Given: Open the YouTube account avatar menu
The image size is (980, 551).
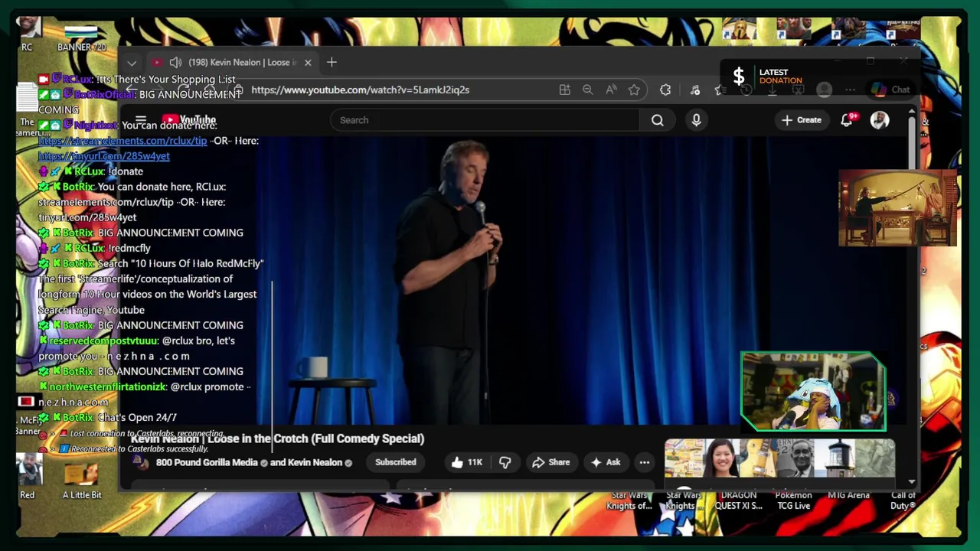Looking at the screenshot, I should tap(880, 120).
